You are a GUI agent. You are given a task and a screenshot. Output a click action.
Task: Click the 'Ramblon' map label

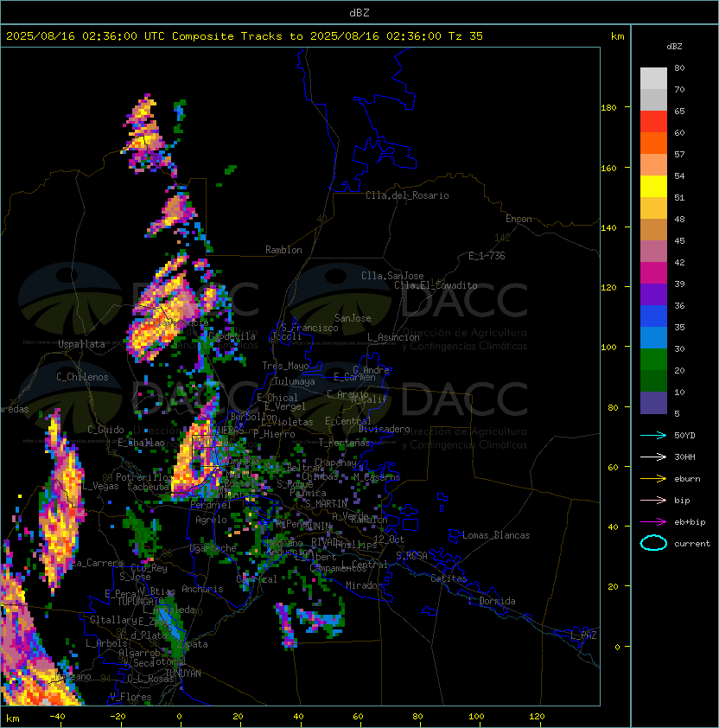pyautogui.click(x=283, y=250)
